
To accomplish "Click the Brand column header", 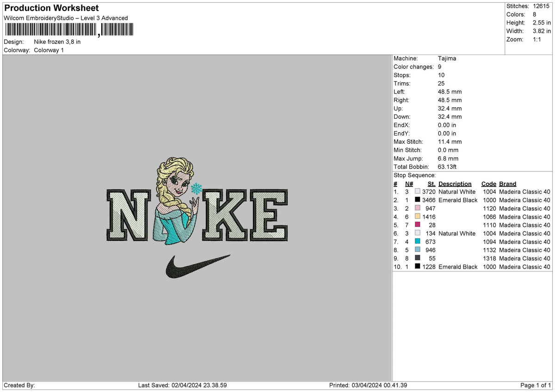I will pyautogui.click(x=508, y=184).
